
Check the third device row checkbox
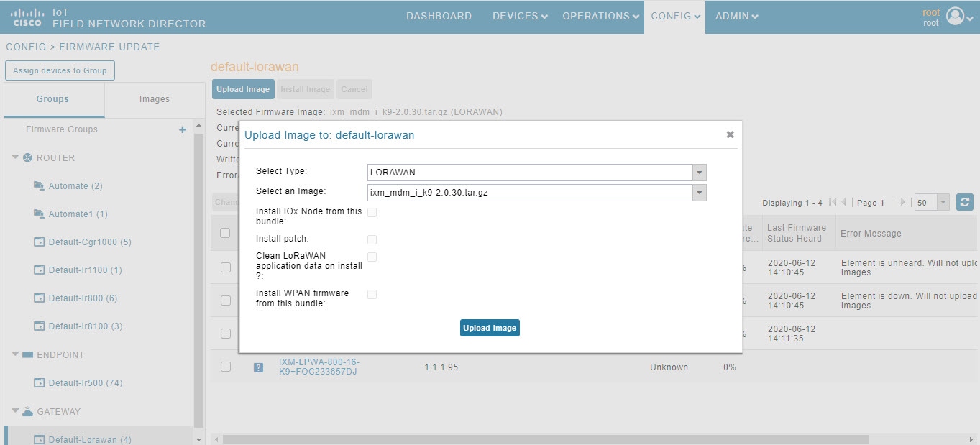click(225, 334)
